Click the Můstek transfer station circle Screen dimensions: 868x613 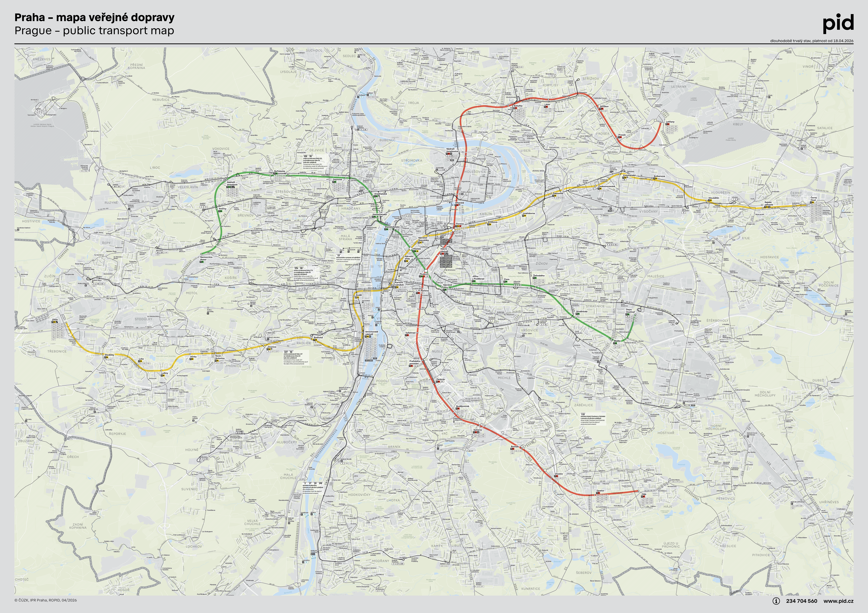(x=411, y=249)
